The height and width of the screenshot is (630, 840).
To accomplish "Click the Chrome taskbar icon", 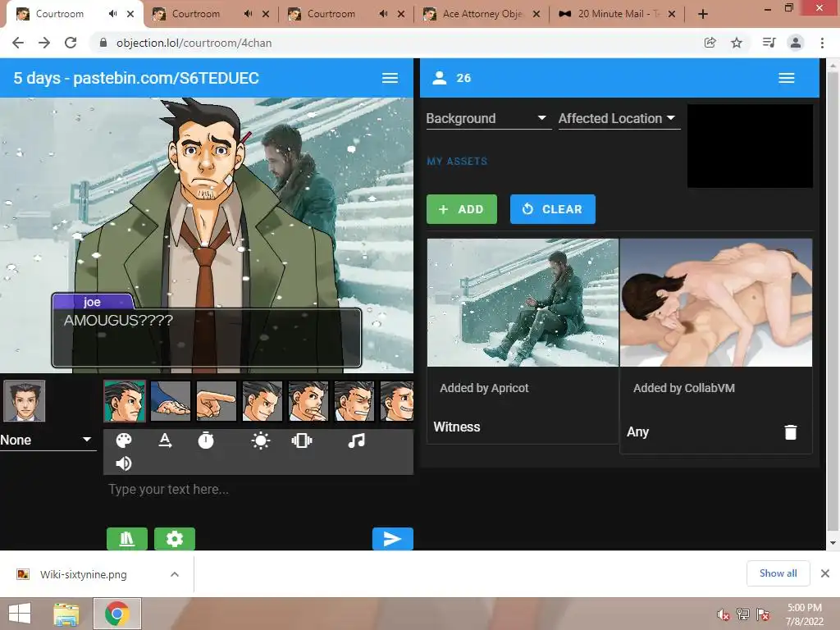I will click(x=117, y=614).
